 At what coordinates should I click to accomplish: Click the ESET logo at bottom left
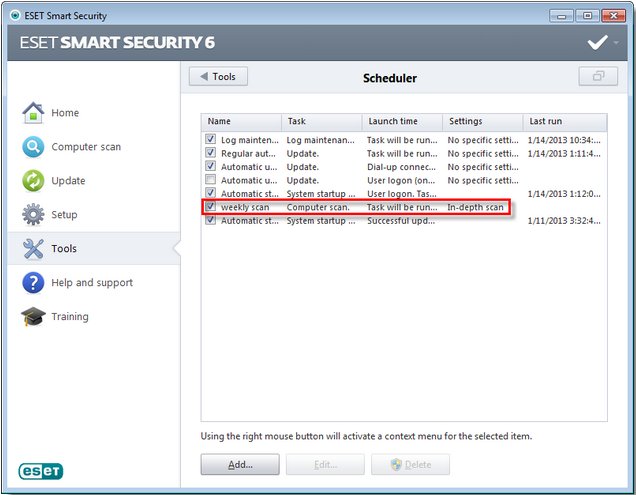tap(41, 471)
